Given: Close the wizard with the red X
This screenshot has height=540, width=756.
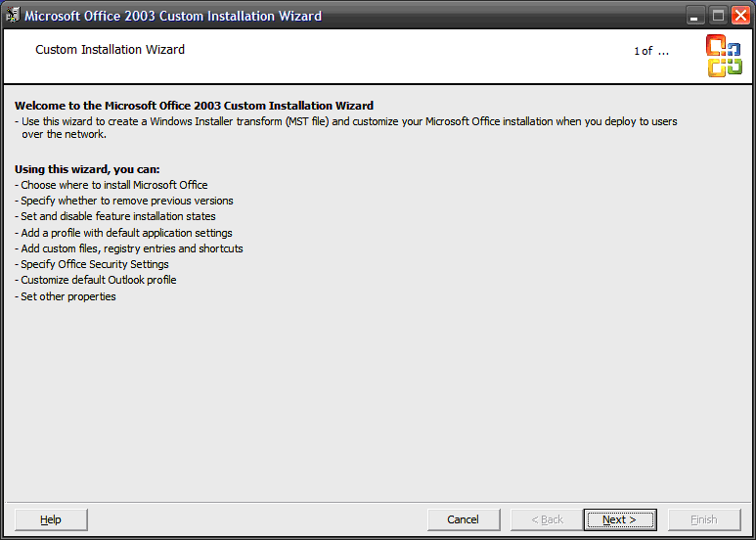Looking at the screenshot, I should (x=740, y=16).
